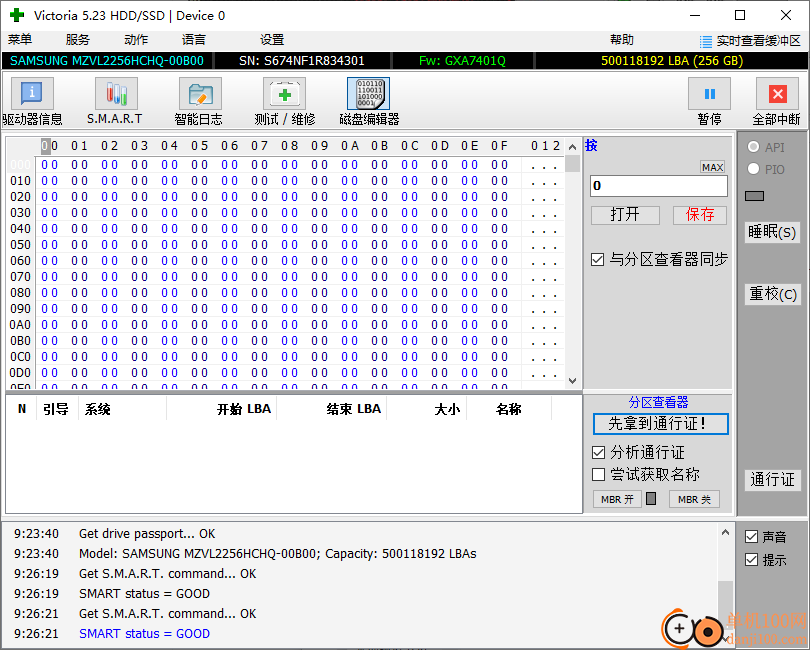Click the small gray indicator under PIO

click(754, 196)
